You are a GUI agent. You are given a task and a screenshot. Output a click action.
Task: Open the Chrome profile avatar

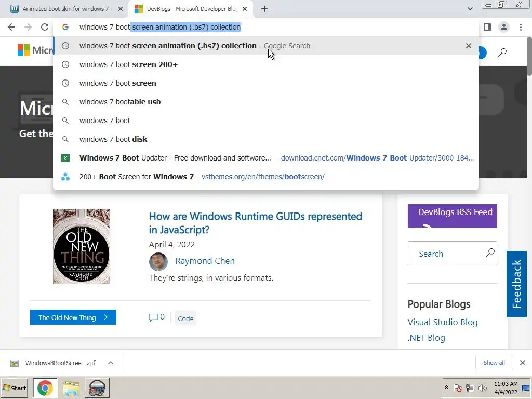tap(504, 27)
